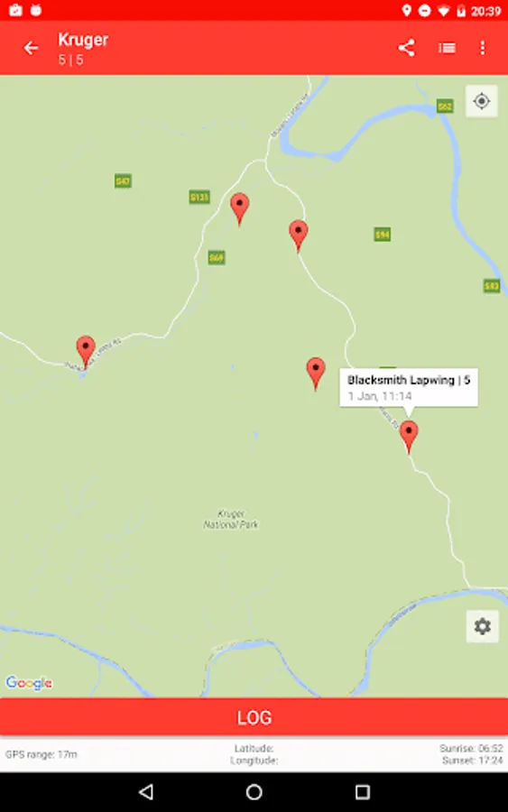
Task: Tap the pin below the Lapwing popup
Action: click(409, 437)
